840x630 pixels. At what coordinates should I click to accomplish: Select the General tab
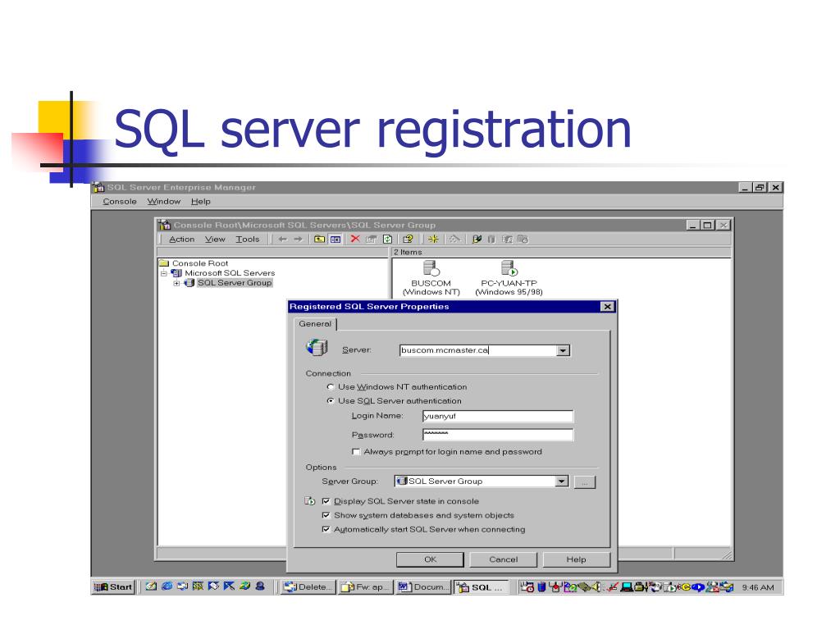coord(315,323)
